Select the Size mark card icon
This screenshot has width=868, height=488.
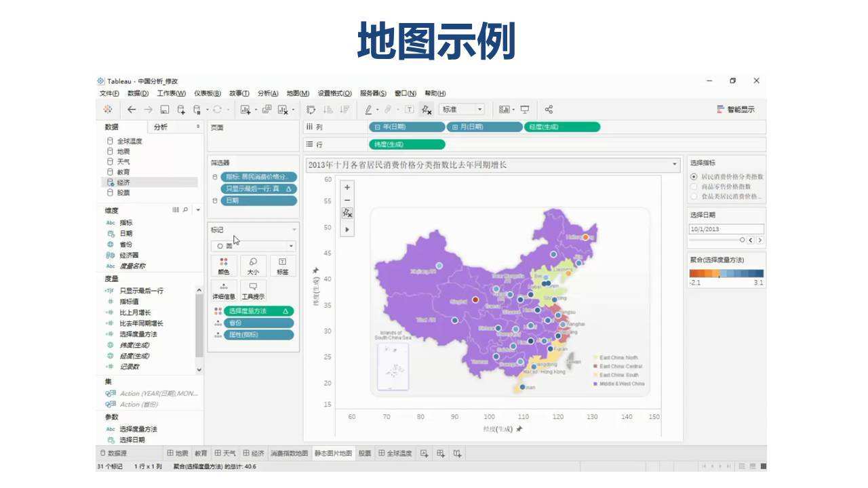coord(254,264)
